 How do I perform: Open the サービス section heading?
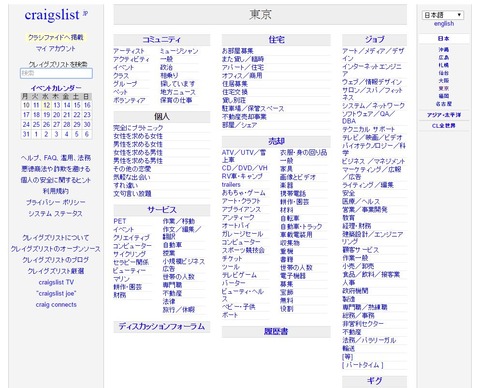click(x=162, y=210)
